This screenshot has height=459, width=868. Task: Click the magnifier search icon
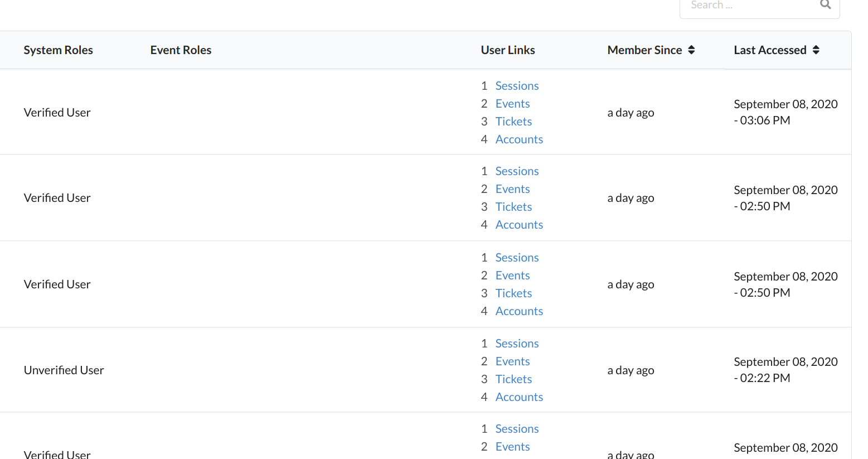826,4
